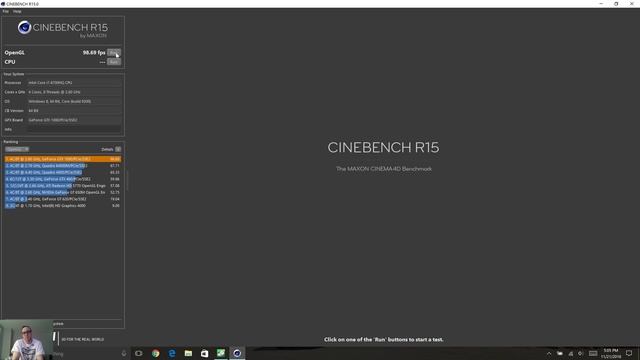The image size is (640, 360).
Task: Select the top orange GeForce GTX 1080 ranking row
Action: [x=63, y=159]
